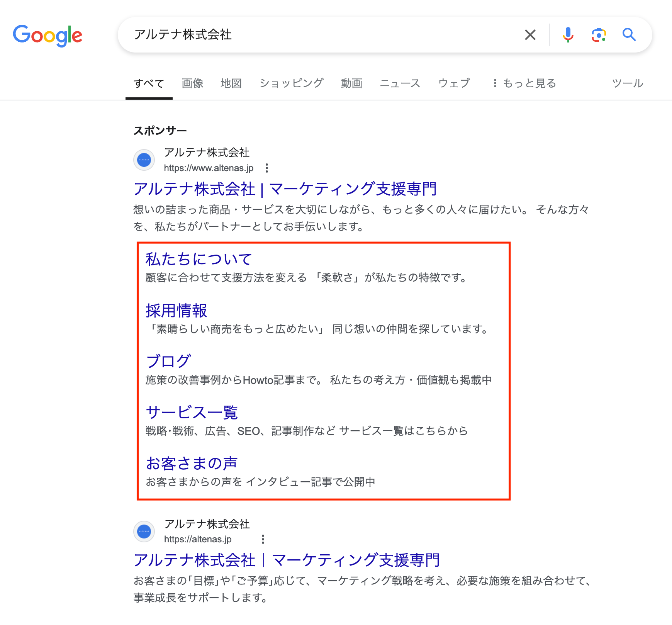The width and height of the screenshot is (672, 625).
Task: Open the 動画 tab
Action: pyautogui.click(x=351, y=83)
